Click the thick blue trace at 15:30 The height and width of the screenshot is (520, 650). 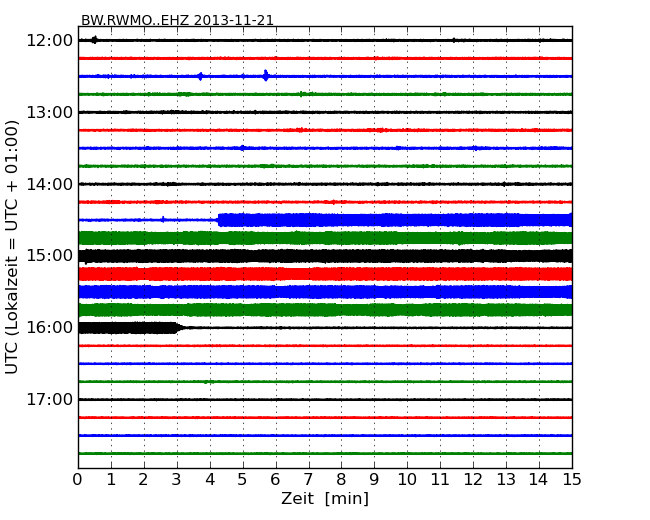point(325,292)
